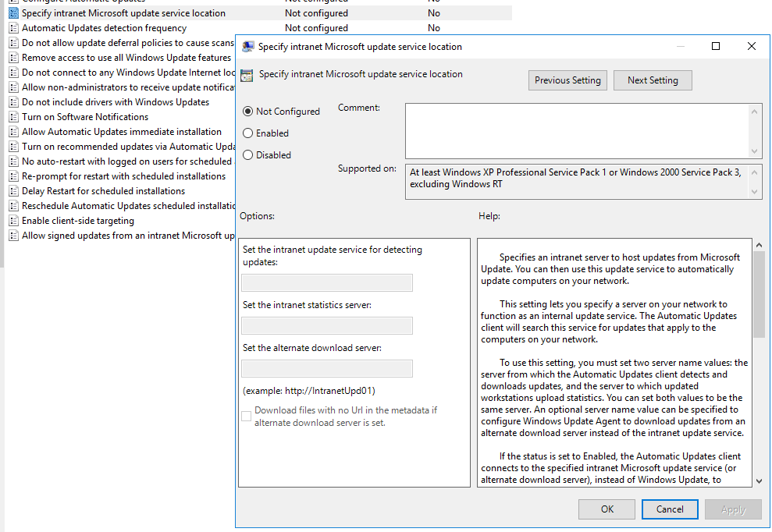Toggle 'Download files with no Url' checkbox
772x532 pixels.
tap(246, 417)
